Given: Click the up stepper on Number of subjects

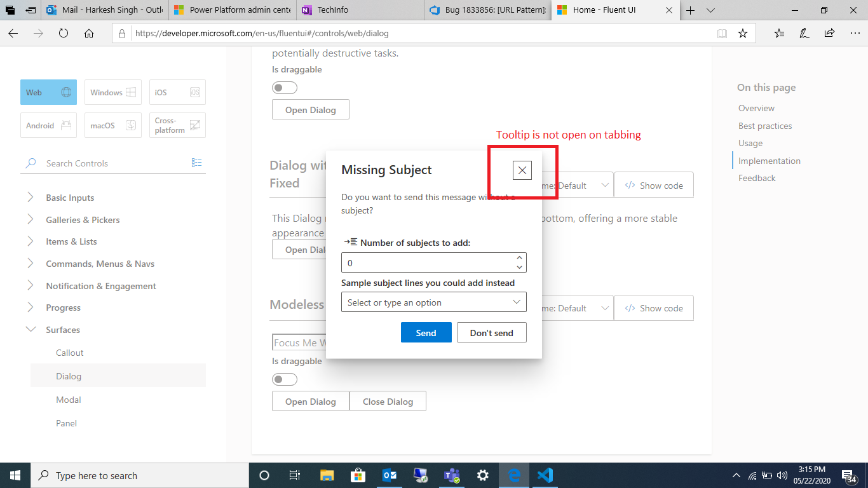Looking at the screenshot, I should (x=520, y=259).
